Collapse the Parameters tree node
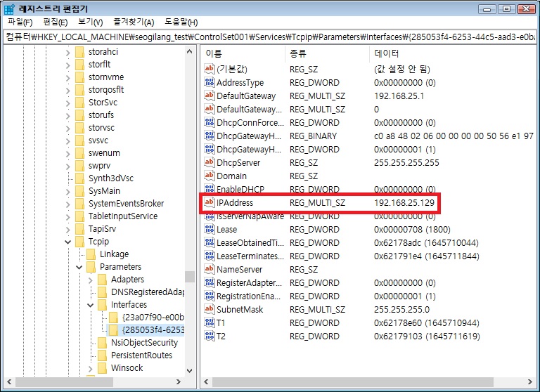Image resolution: width=540 pixels, height=392 pixels. [79, 267]
